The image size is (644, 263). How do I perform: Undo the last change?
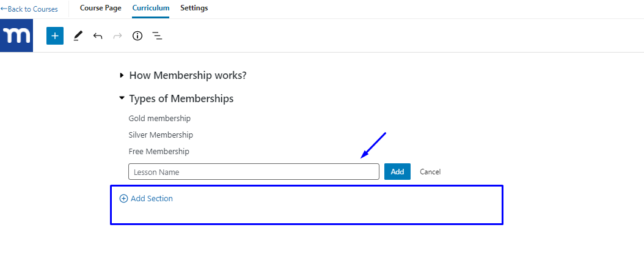(x=97, y=35)
